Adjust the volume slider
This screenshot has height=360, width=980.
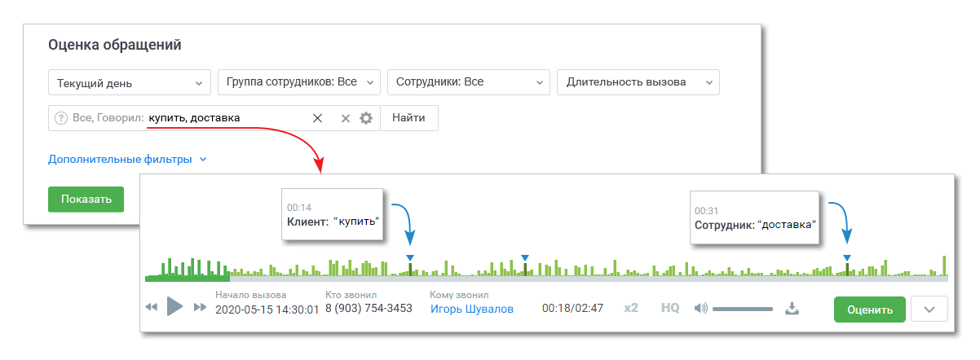[x=742, y=310]
